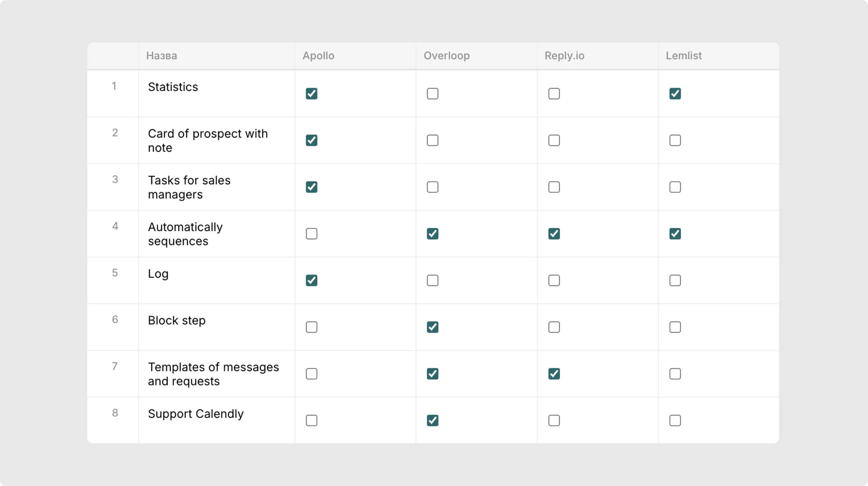
Task: Click the Назва column header
Action: [217, 56]
